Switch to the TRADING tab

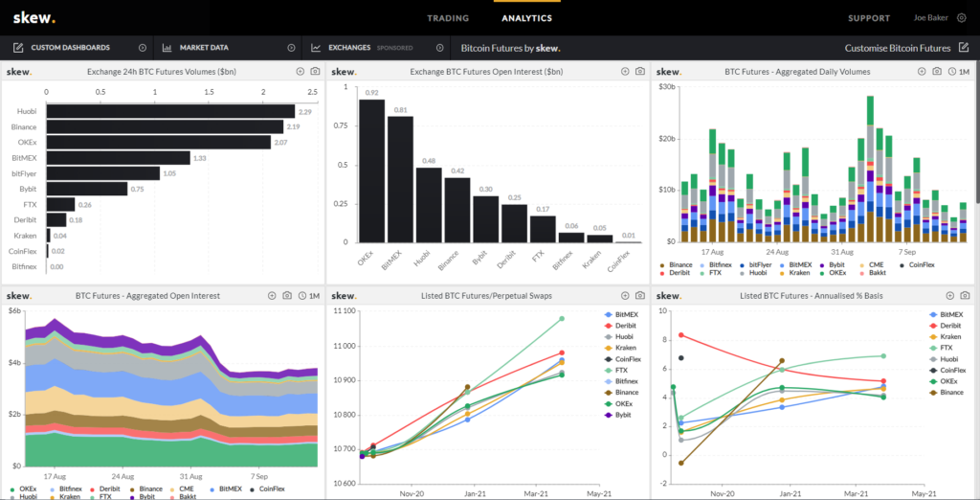click(x=448, y=18)
